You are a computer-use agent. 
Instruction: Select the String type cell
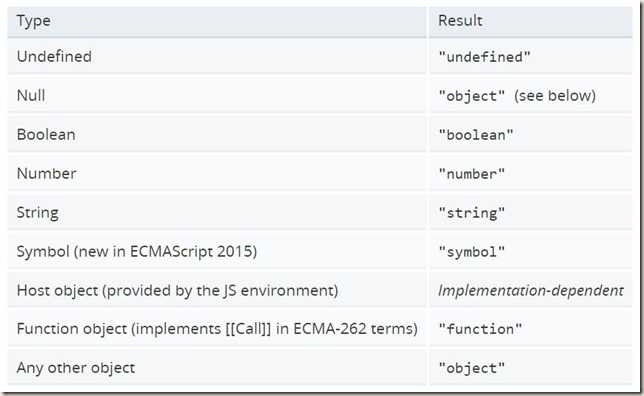tap(217, 213)
